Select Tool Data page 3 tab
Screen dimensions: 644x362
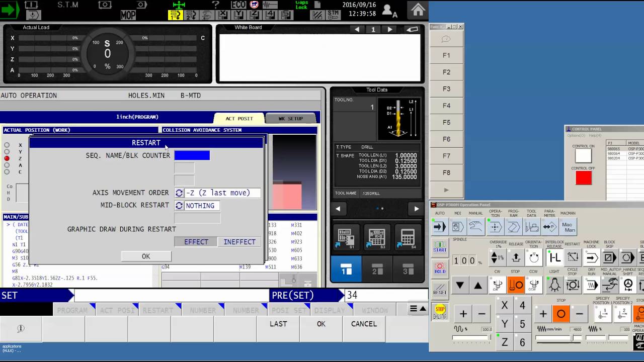click(408, 269)
